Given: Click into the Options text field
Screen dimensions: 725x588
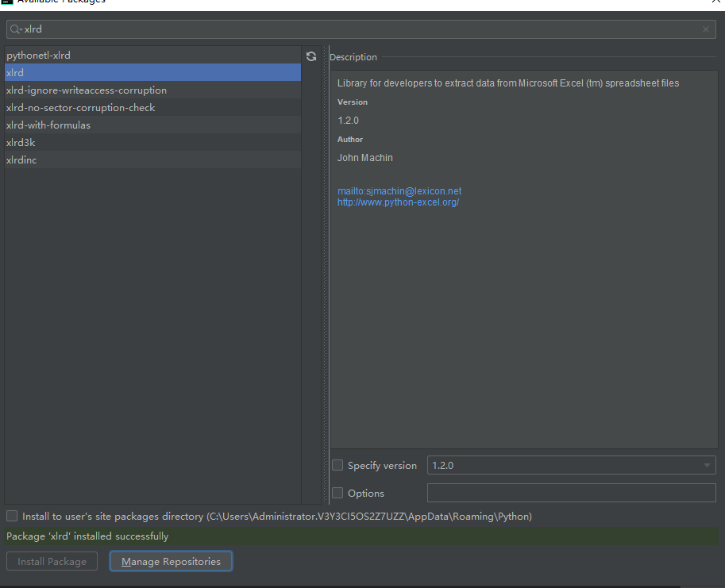Looking at the screenshot, I should point(571,493).
